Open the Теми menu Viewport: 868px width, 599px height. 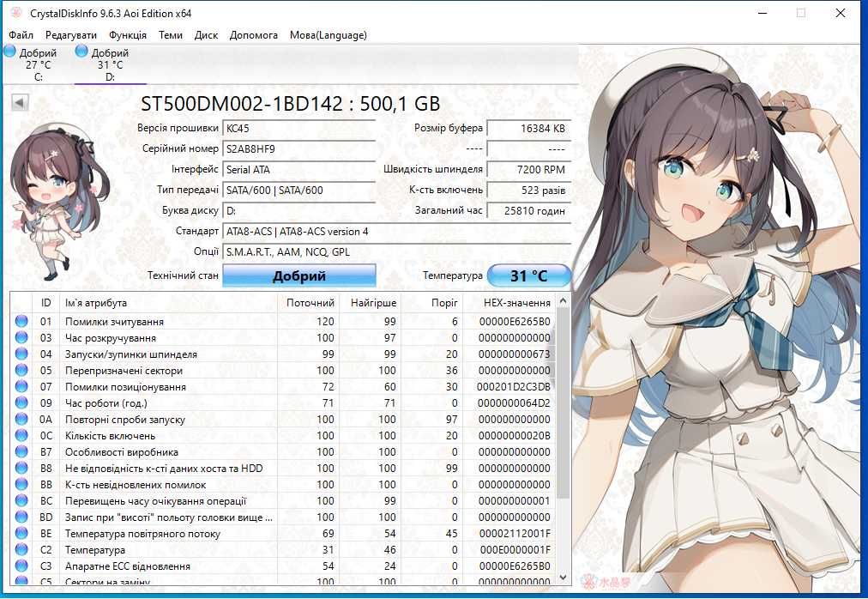tap(171, 35)
